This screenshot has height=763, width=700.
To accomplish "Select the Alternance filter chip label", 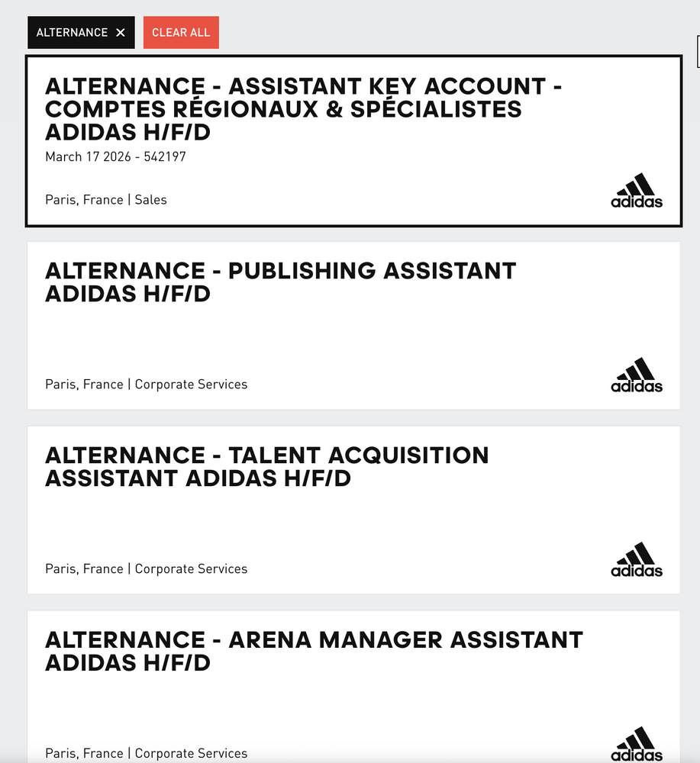I will point(72,33).
